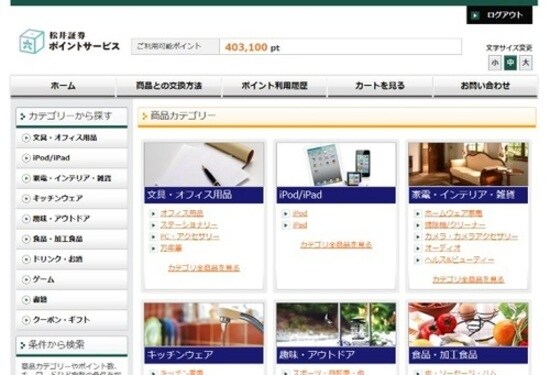The image size is (550, 375).
Task: Click the 403,100 pt points value
Action: (252, 47)
